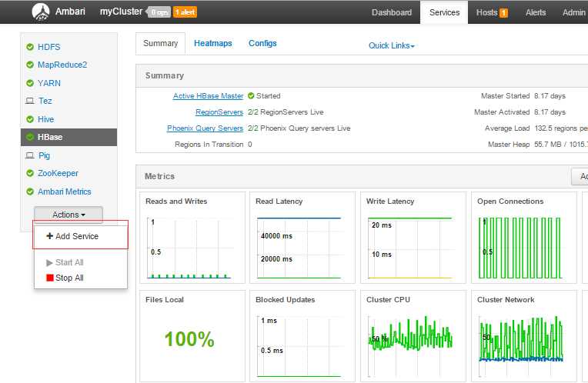Click the Tez client laptop icon
The height and width of the screenshot is (383, 588).
click(x=29, y=101)
